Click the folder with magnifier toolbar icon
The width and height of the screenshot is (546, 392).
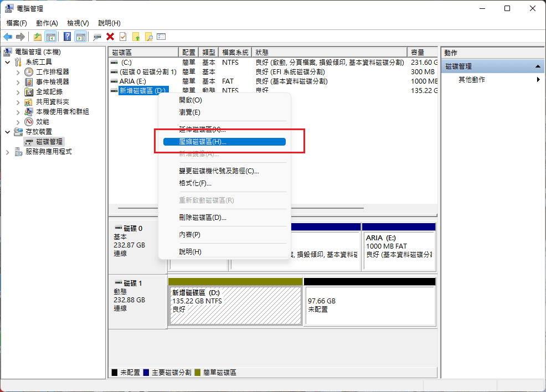click(x=148, y=37)
